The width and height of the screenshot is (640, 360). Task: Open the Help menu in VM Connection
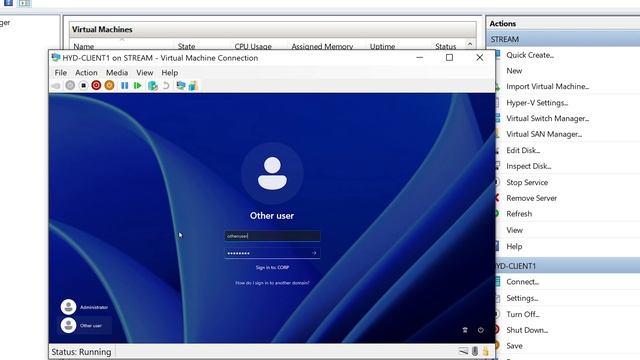[x=170, y=73]
